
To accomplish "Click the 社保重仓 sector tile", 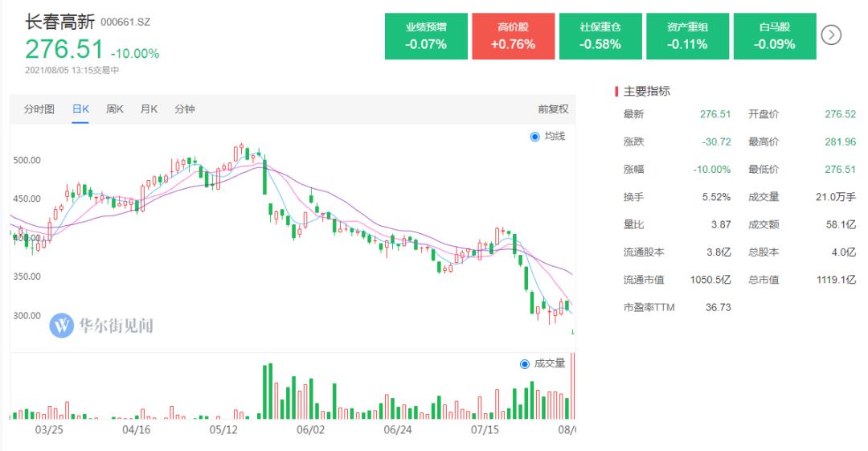I will coord(600,36).
